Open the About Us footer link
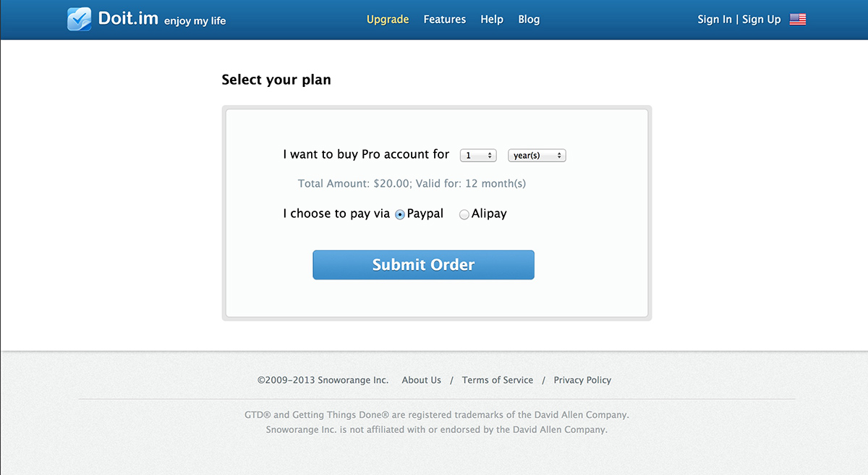Viewport: 868px width, 475px height. coord(421,380)
